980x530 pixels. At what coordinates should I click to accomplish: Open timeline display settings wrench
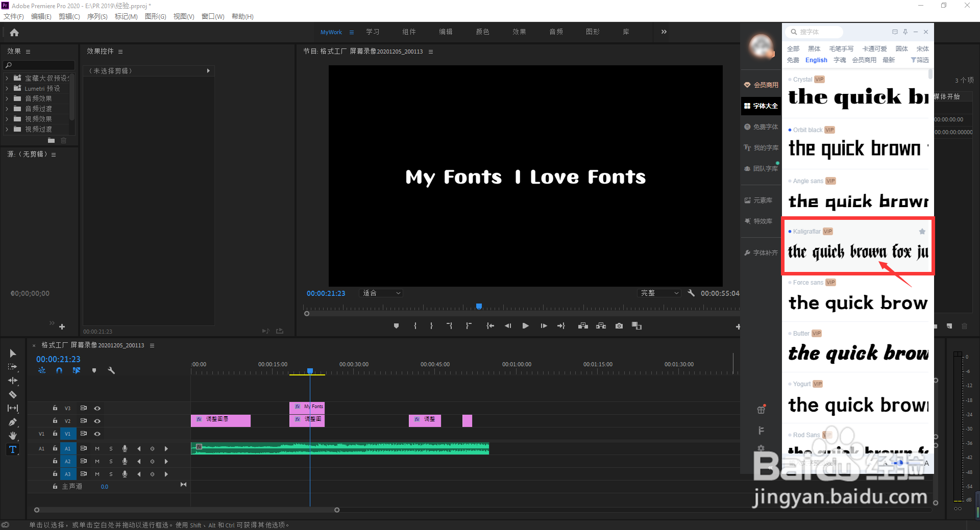[x=111, y=370]
